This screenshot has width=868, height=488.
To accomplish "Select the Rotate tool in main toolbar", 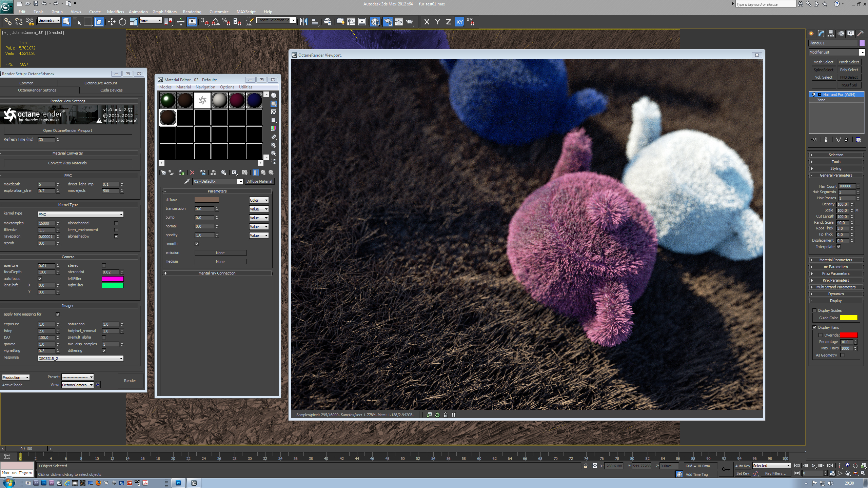I will pyautogui.click(x=122, y=22).
